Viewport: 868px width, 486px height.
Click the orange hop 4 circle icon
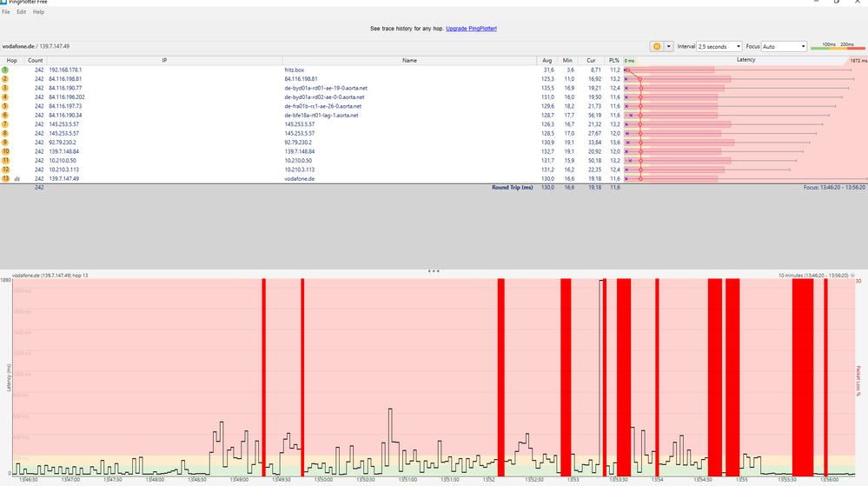tap(5, 97)
